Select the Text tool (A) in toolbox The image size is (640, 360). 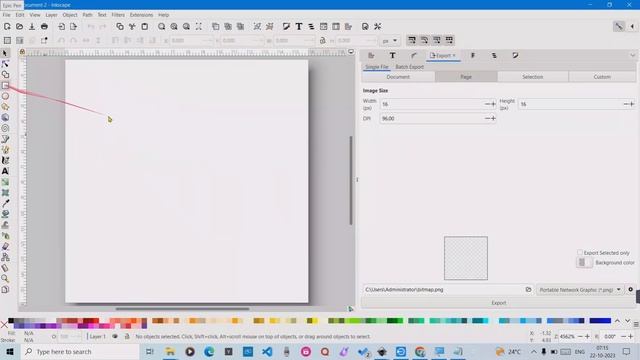pos(5,171)
